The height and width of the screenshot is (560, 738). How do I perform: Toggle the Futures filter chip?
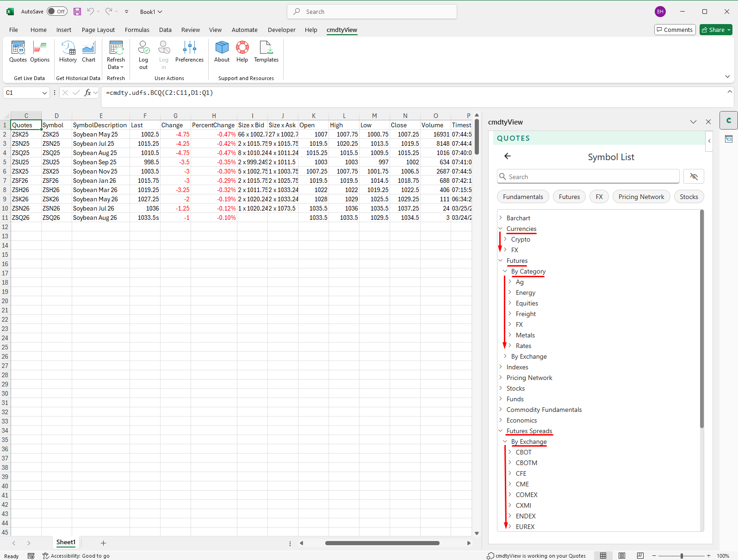coord(569,197)
